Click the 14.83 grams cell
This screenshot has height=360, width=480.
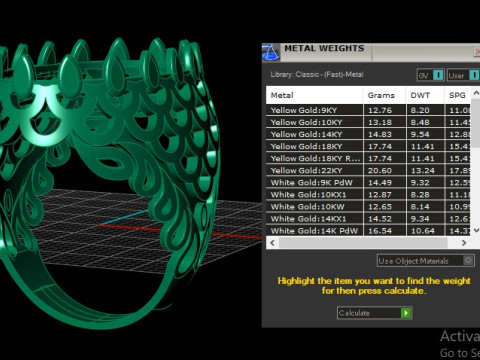tap(385, 134)
